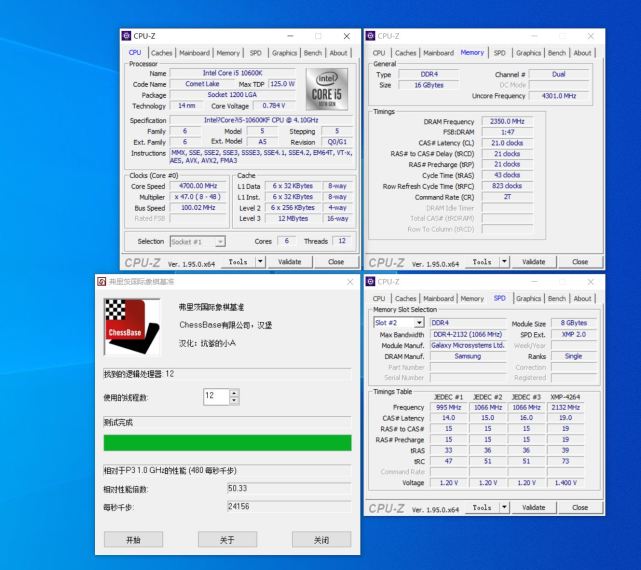
Task: Select About tab in SPD window
Action: coord(583,298)
